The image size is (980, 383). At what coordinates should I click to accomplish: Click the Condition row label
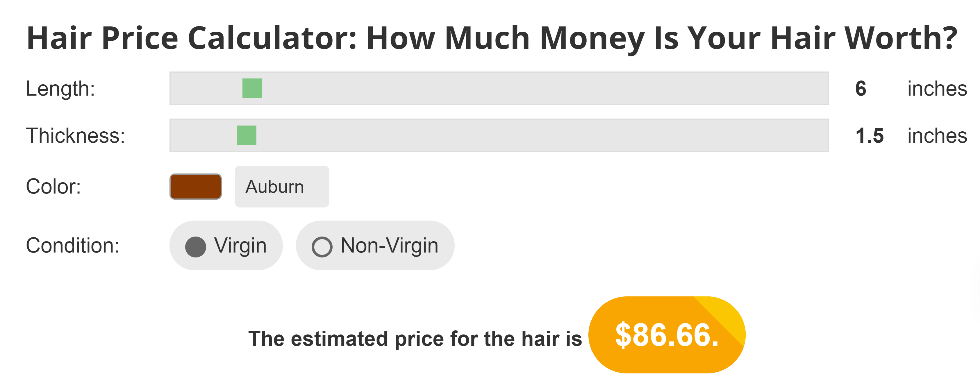tap(73, 245)
